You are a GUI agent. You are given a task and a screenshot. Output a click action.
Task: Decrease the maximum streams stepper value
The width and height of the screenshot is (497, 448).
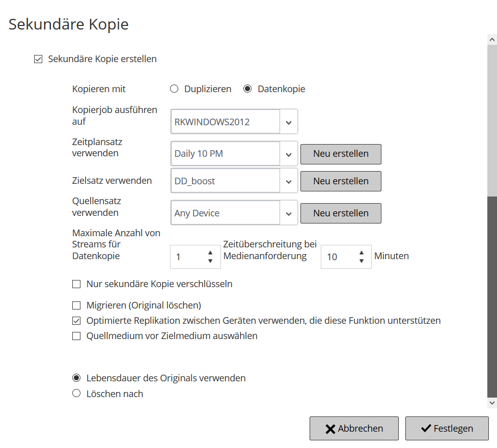point(210,261)
